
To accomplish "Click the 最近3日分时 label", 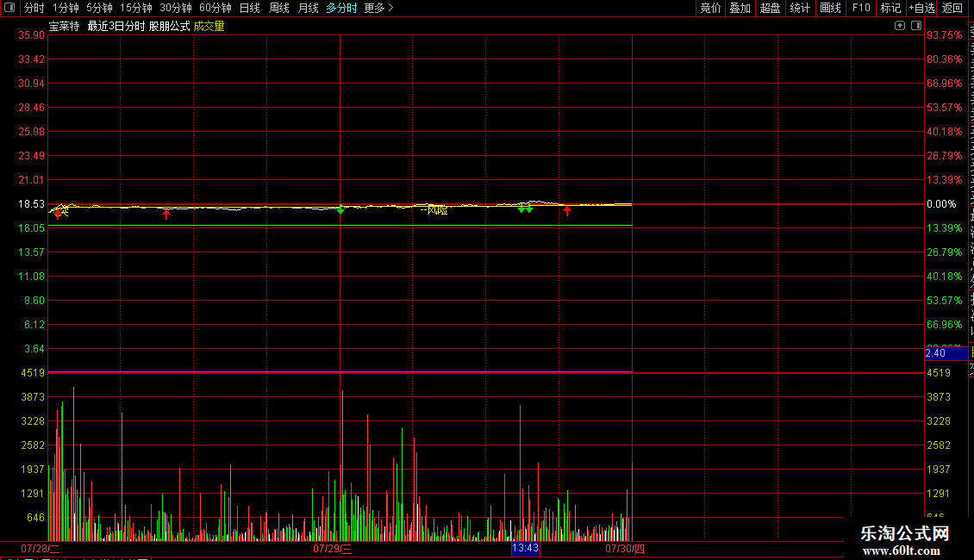I will (116, 26).
